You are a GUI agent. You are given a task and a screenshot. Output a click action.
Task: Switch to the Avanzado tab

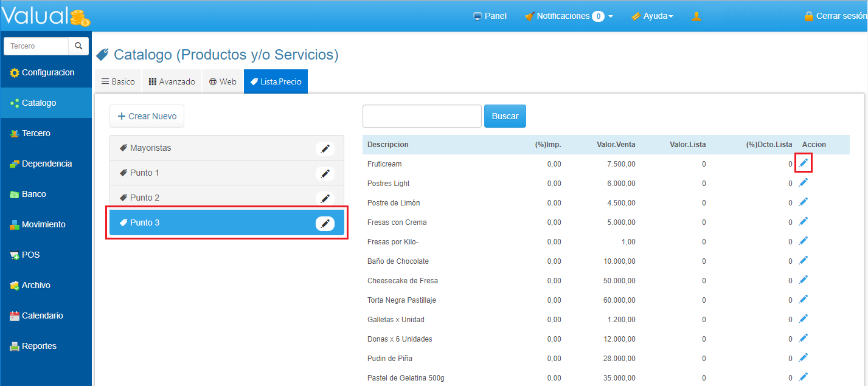click(x=172, y=81)
